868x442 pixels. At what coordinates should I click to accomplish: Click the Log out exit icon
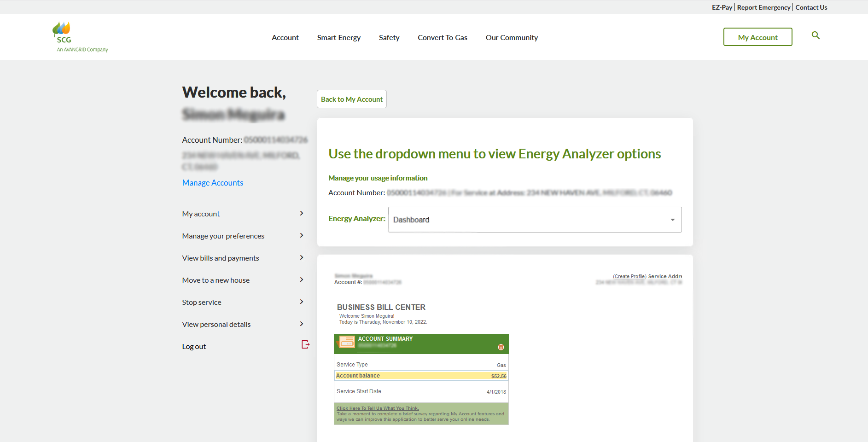(x=305, y=344)
